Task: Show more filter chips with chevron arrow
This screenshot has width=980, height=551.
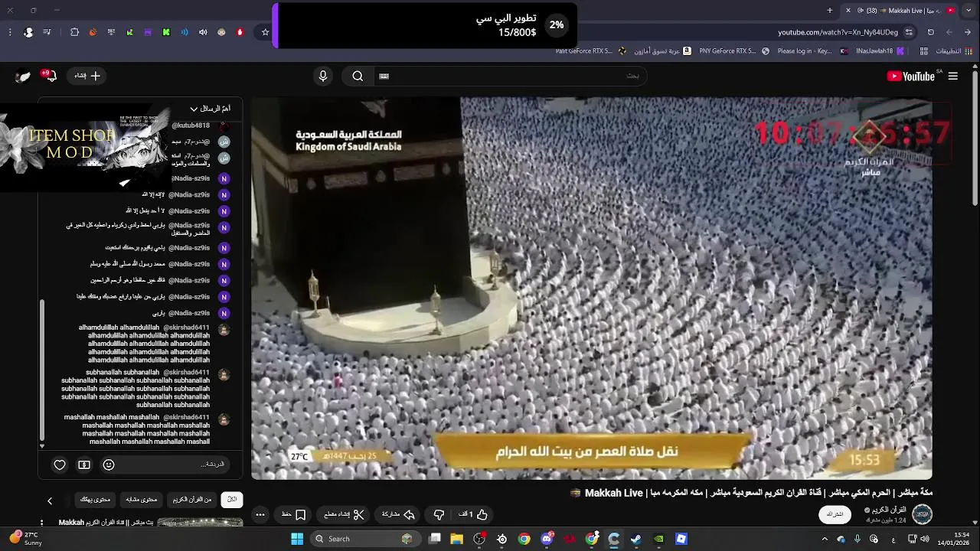Action: [50, 500]
